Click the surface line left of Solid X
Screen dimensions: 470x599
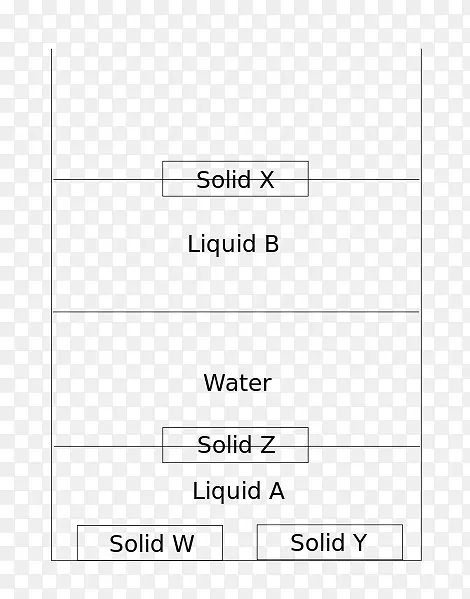(108, 179)
